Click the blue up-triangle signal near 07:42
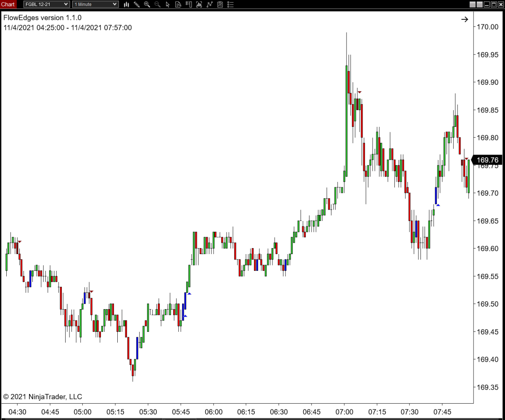 438,205
